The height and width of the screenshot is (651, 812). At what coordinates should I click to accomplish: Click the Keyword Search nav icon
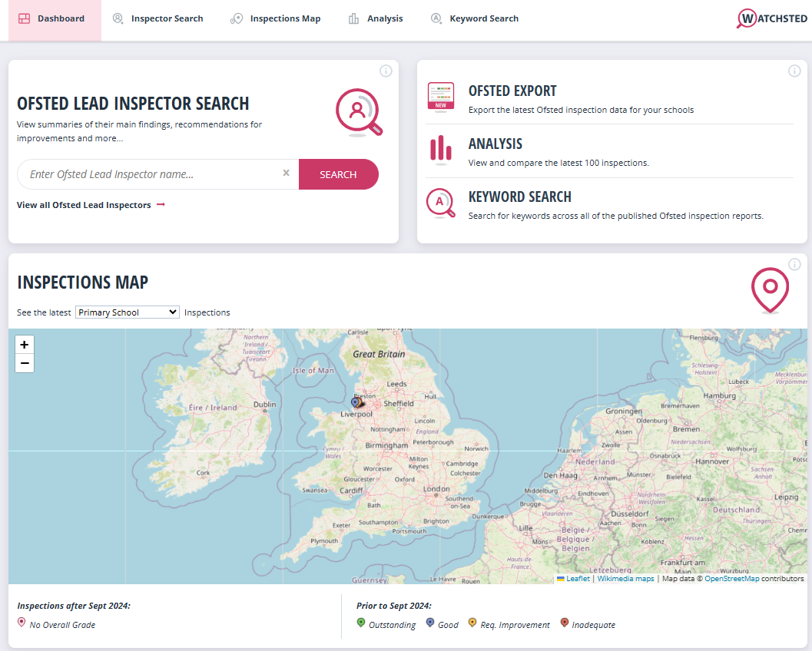(x=436, y=18)
